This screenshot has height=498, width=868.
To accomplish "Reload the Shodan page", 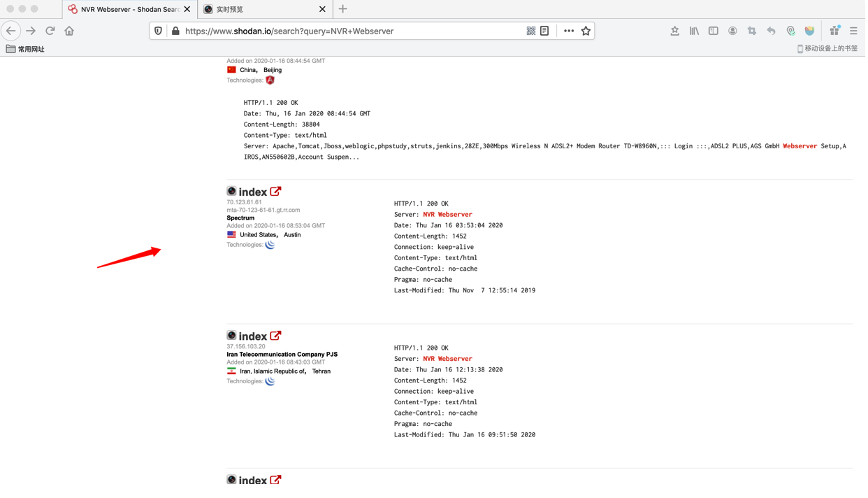I will tap(50, 31).
